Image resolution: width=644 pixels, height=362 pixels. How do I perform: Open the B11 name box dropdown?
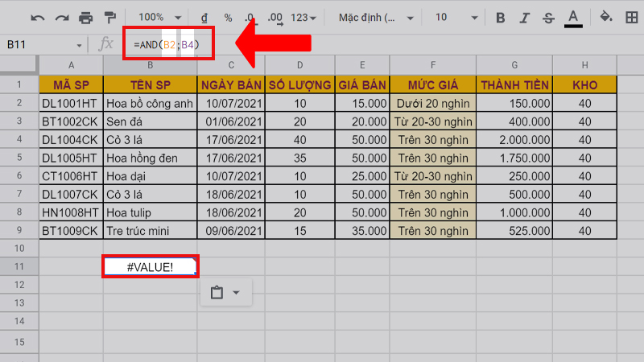point(79,45)
